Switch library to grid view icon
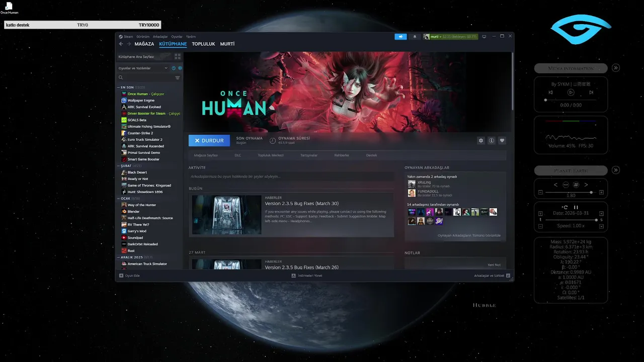Viewport: 644px width, 362px height. [x=178, y=56]
